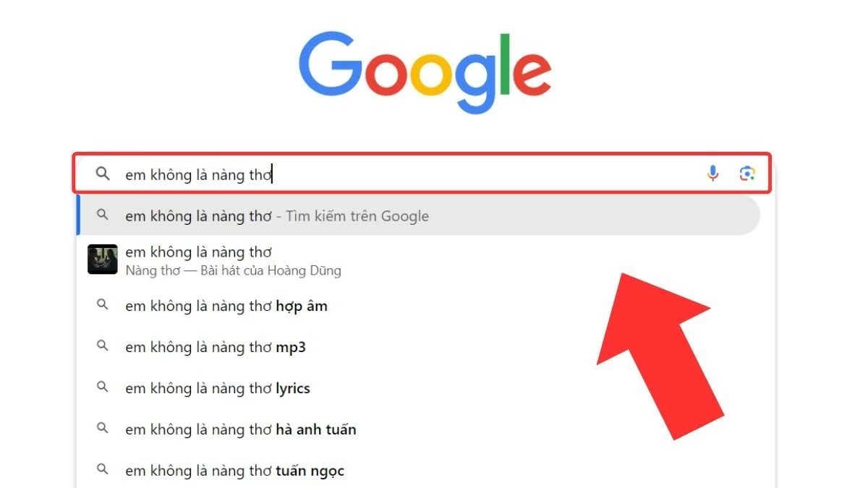Click the search icon beside 'lyrics' suggestion
The image size is (868, 488).
tap(103, 388)
